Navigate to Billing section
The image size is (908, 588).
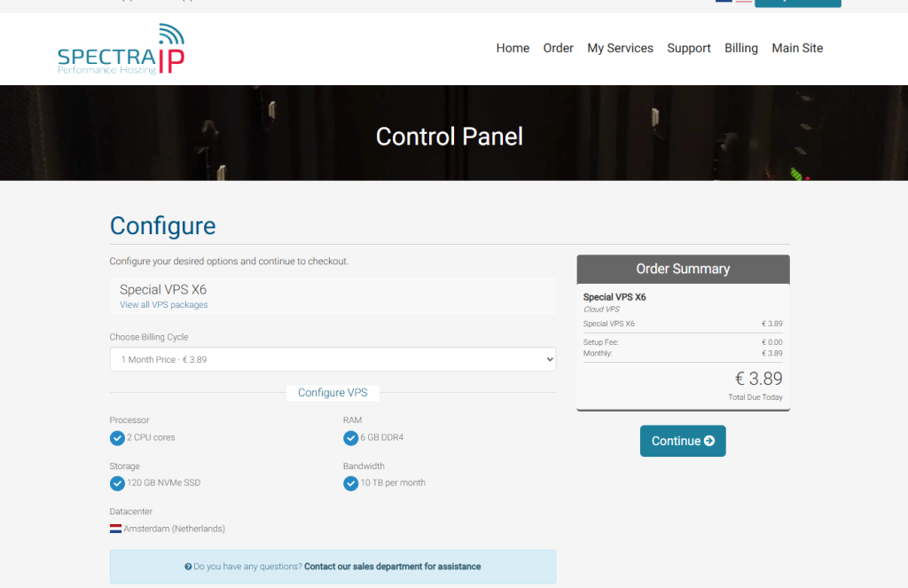[x=740, y=48]
